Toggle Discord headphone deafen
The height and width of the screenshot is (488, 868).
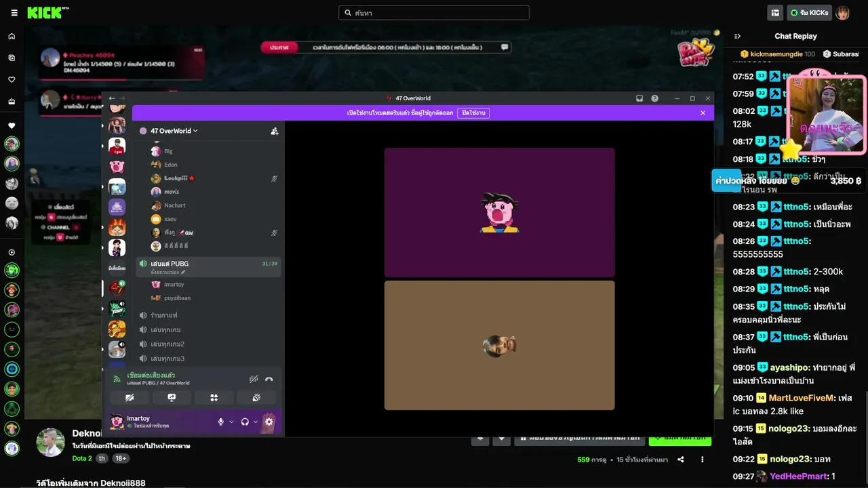pyautogui.click(x=245, y=422)
